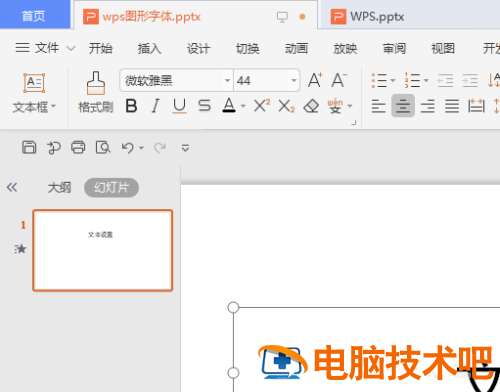Decrease font size with A- icon

pos(339,80)
